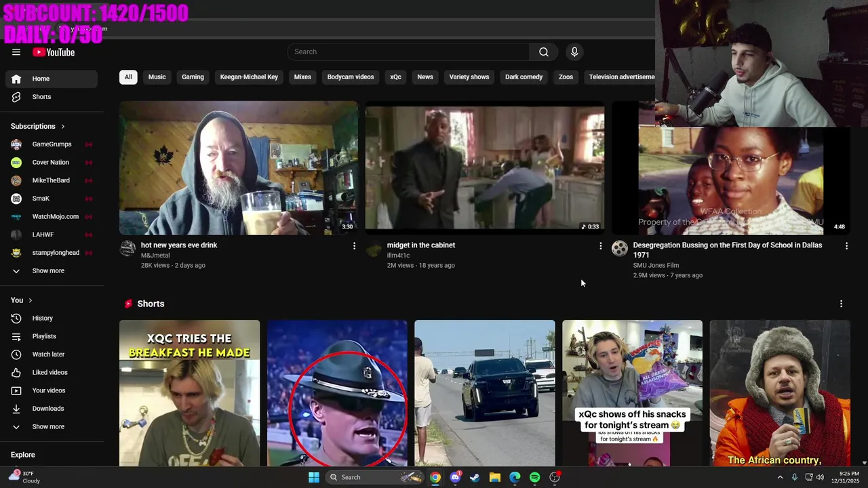868x488 pixels.
Task: Go to Home in sidebar
Action: click(52, 79)
